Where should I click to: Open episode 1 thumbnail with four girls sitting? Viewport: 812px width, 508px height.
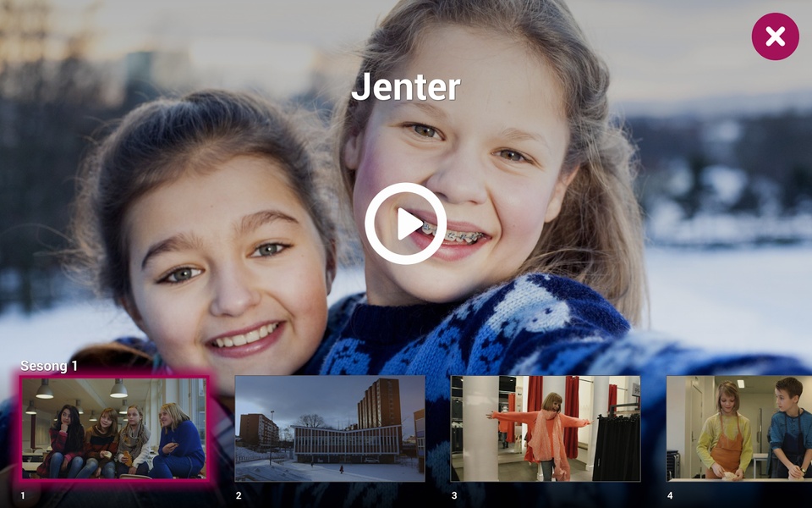pyautogui.click(x=114, y=428)
